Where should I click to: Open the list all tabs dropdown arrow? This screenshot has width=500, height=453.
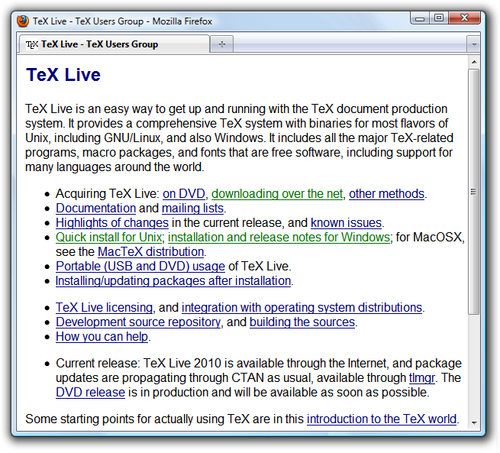point(474,44)
